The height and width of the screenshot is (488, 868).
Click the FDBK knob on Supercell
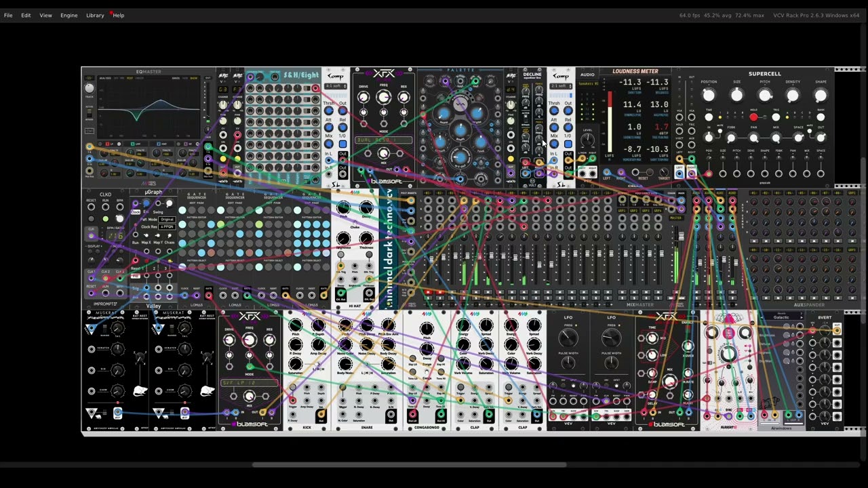(731, 138)
